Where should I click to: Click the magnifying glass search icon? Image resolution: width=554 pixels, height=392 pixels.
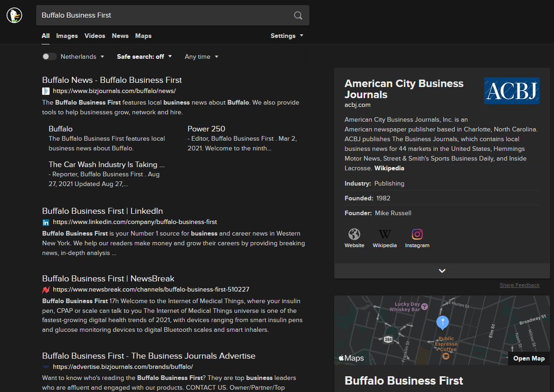point(298,15)
